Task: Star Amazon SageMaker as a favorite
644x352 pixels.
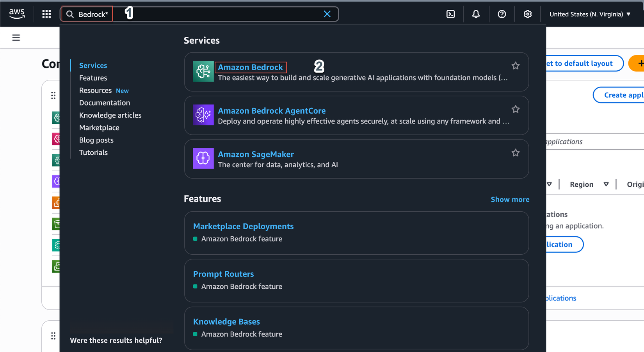Action: point(515,153)
